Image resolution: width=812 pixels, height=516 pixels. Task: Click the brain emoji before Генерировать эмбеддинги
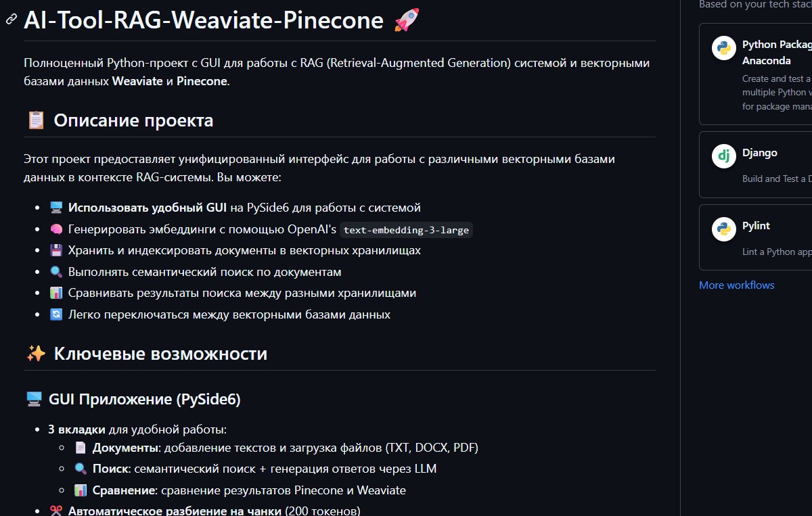click(56, 229)
